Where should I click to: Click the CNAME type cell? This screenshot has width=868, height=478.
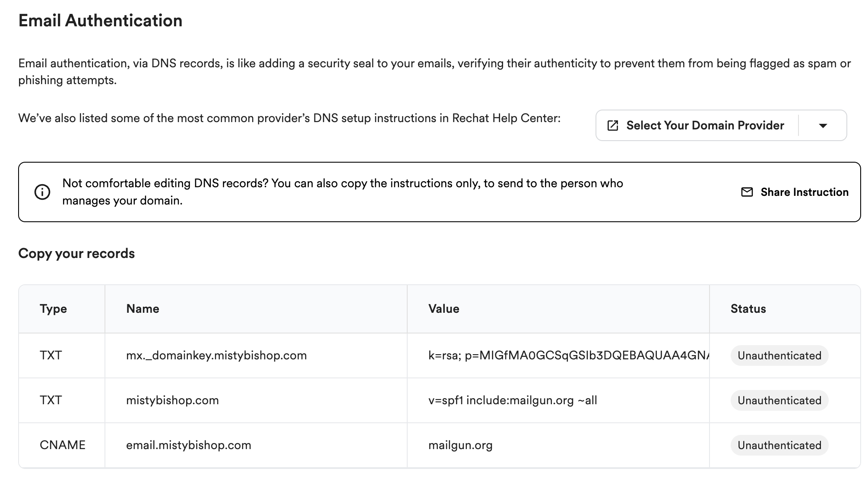coord(63,445)
